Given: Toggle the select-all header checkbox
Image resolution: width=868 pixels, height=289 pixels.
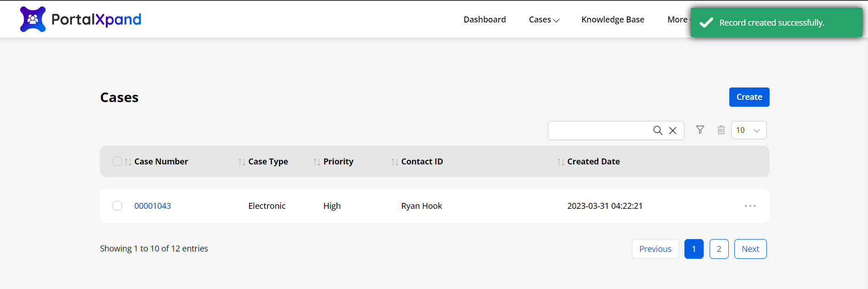Looking at the screenshot, I should 117,161.
